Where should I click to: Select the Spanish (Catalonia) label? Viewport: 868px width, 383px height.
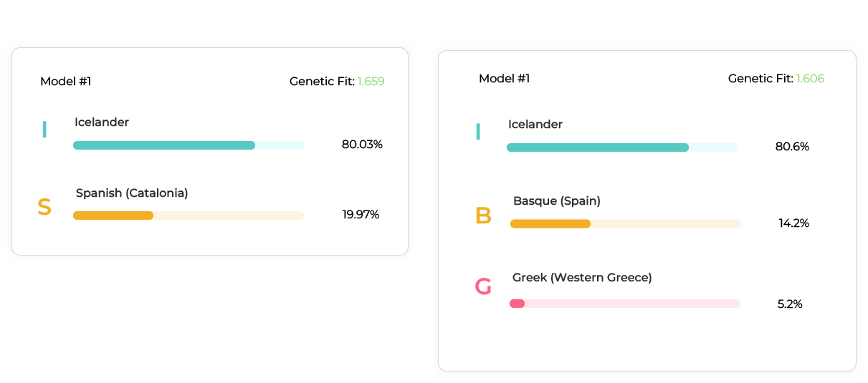pyautogui.click(x=132, y=193)
